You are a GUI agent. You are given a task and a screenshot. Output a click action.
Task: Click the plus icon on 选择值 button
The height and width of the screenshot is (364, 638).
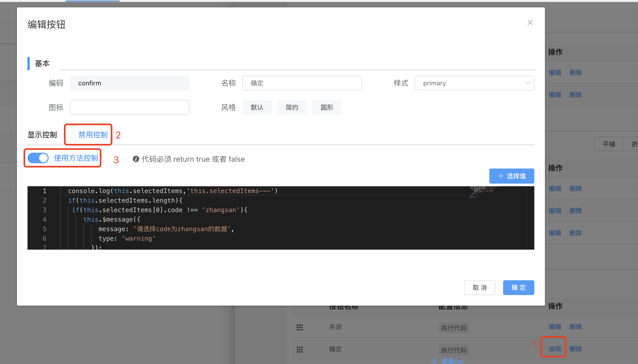pos(501,176)
